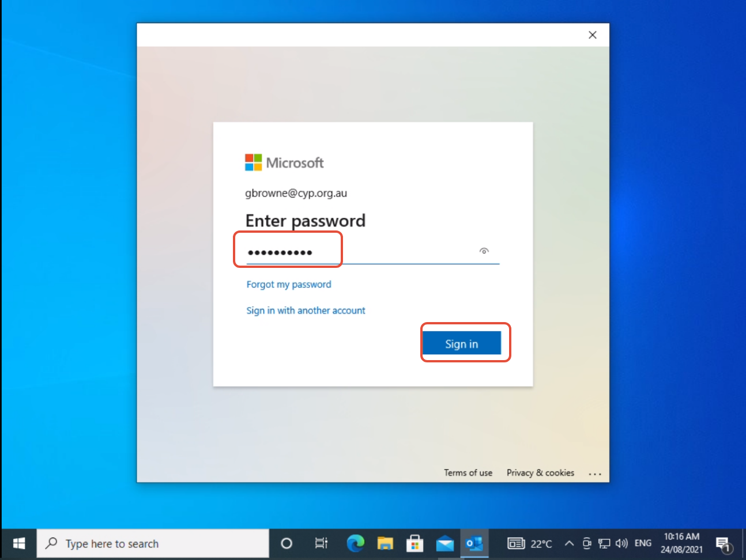
Task: Open File Explorer from the taskbar
Action: 385,544
